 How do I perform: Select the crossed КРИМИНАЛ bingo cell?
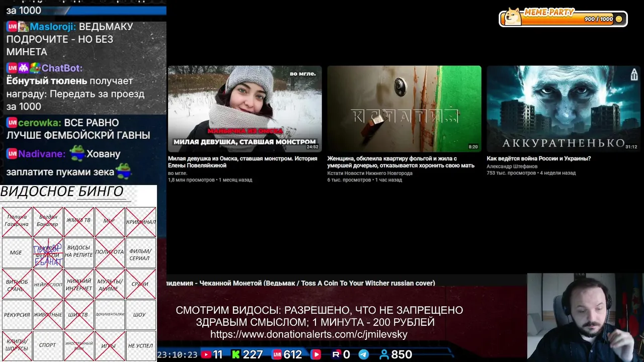[140, 222]
